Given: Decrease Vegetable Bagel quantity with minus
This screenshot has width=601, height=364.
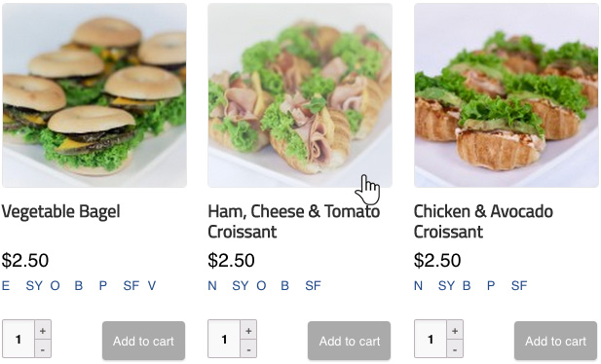Looking at the screenshot, I should coord(43,349).
